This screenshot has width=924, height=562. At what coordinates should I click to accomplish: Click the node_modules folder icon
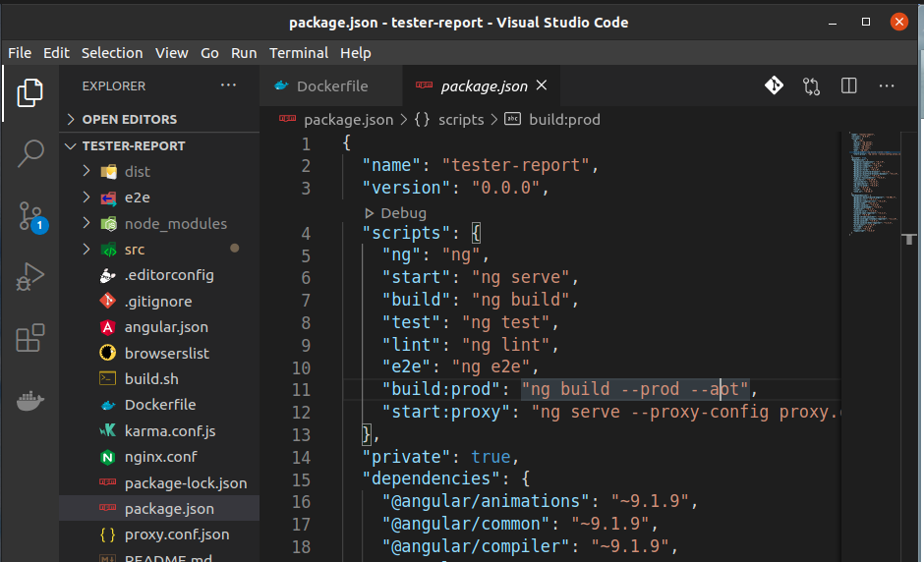pos(108,224)
